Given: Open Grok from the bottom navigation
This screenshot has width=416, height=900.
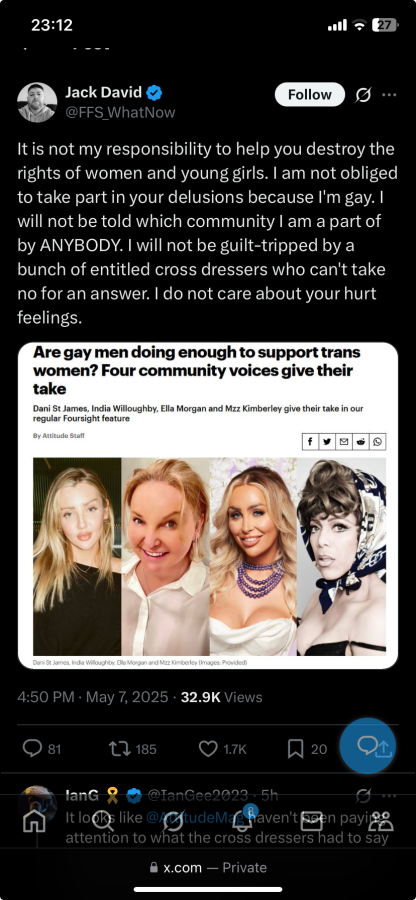Looking at the screenshot, I should (x=173, y=821).
